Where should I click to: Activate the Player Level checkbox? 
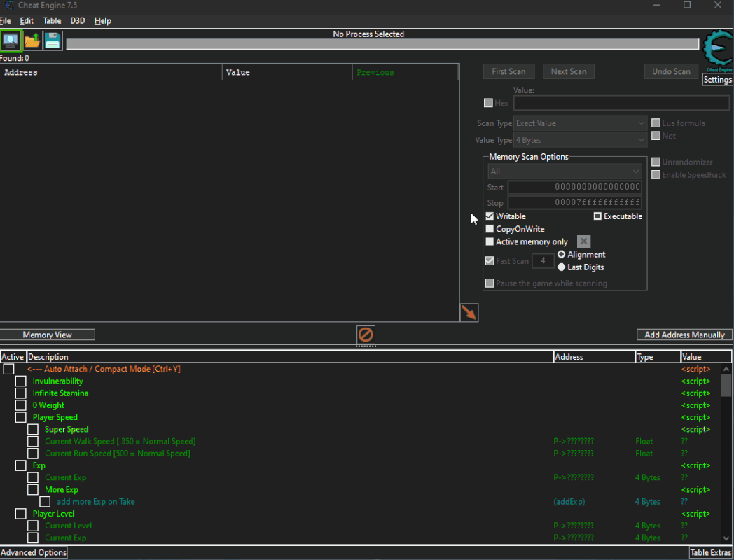[20, 514]
